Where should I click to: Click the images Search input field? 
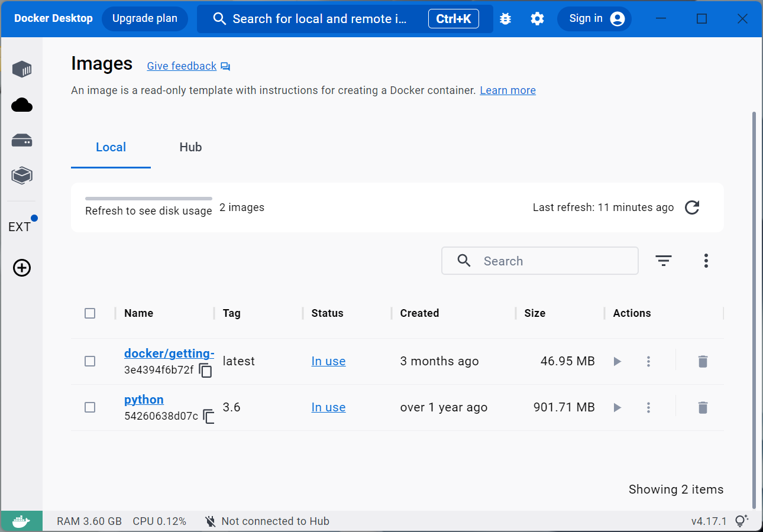540,261
